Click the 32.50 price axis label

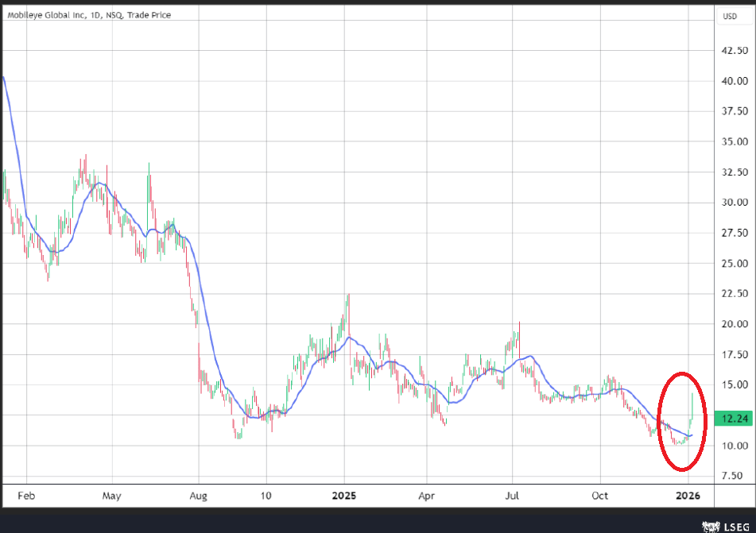coord(735,172)
